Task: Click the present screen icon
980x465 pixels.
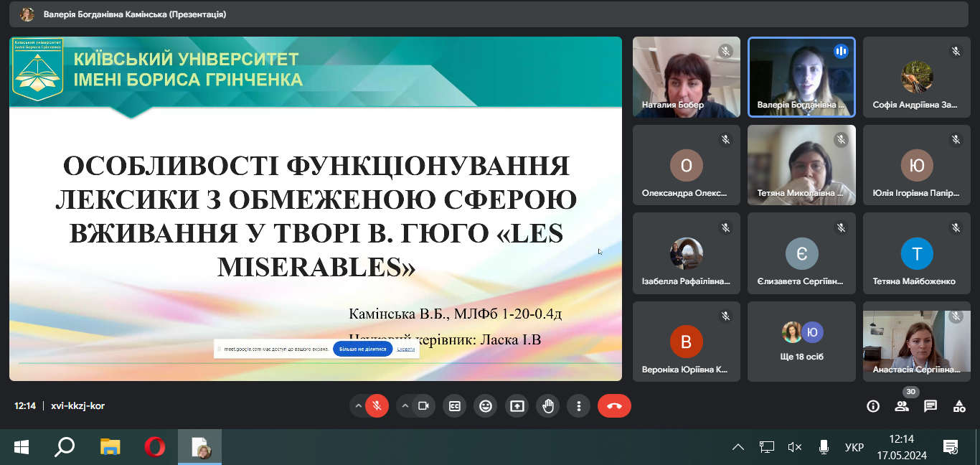Action: click(516, 405)
